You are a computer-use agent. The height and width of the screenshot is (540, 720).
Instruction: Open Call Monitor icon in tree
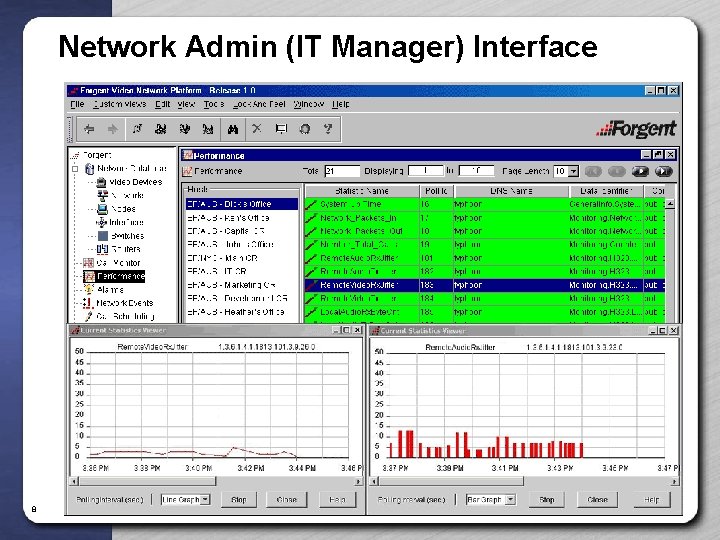pos(88,263)
